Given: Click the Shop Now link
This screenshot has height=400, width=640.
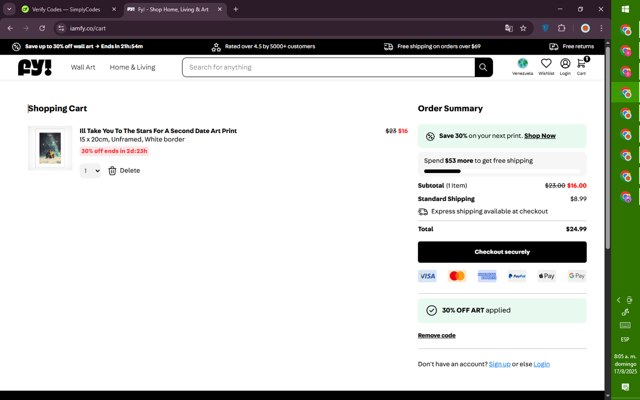Looking at the screenshot, I should [540, 136].
